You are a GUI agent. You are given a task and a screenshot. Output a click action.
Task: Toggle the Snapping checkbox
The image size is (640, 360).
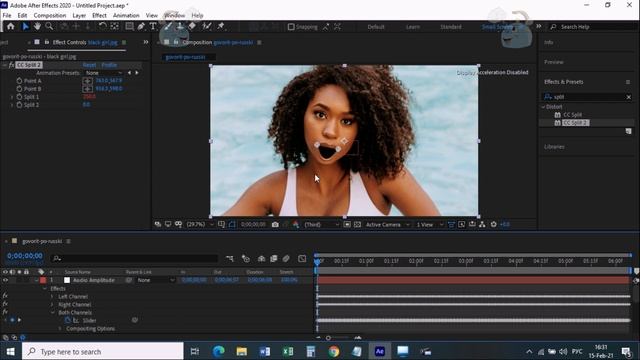click(x=291, y=27)
